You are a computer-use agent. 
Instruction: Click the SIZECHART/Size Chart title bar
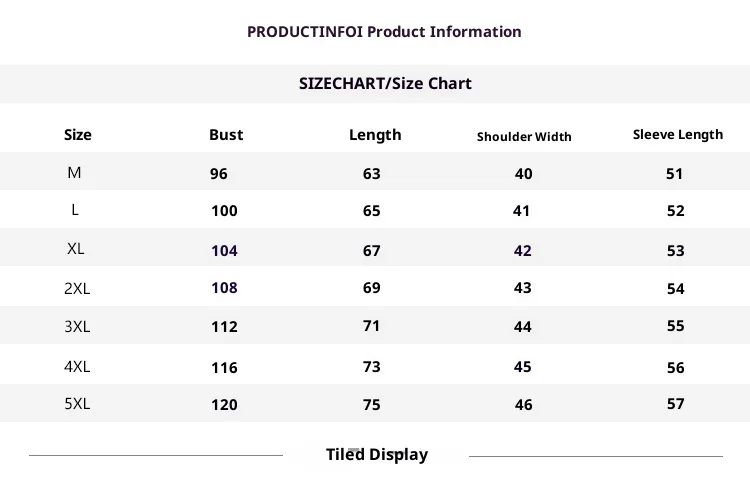click(385, 83)
